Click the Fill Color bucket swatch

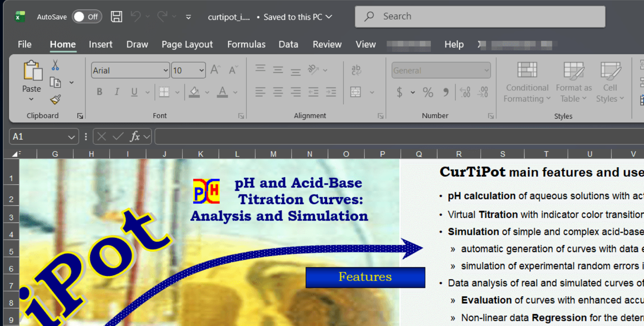[194, 92]
